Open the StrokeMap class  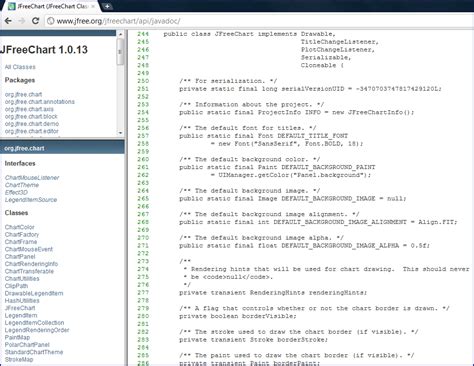pyautogui.click(x=19, y=359)
